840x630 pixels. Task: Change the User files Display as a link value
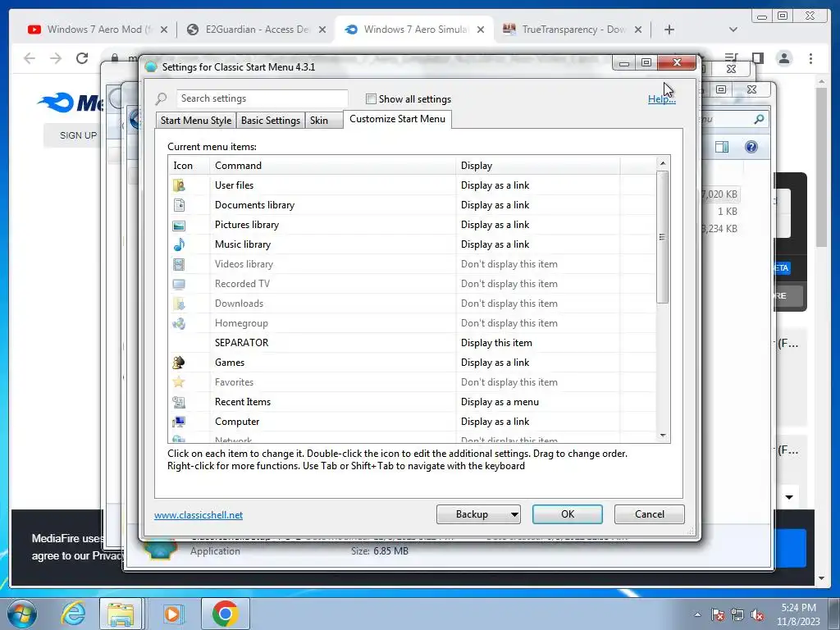click(495, 185)
